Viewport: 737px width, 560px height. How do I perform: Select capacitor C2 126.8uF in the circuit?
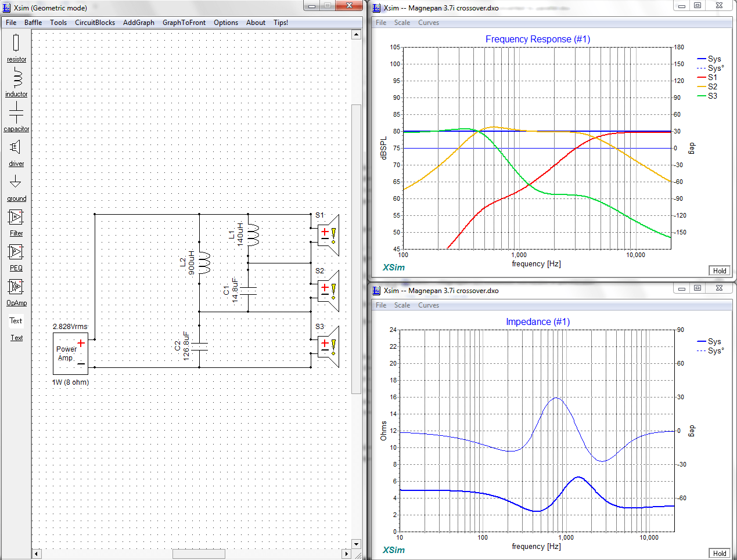(x=199, y=346)
